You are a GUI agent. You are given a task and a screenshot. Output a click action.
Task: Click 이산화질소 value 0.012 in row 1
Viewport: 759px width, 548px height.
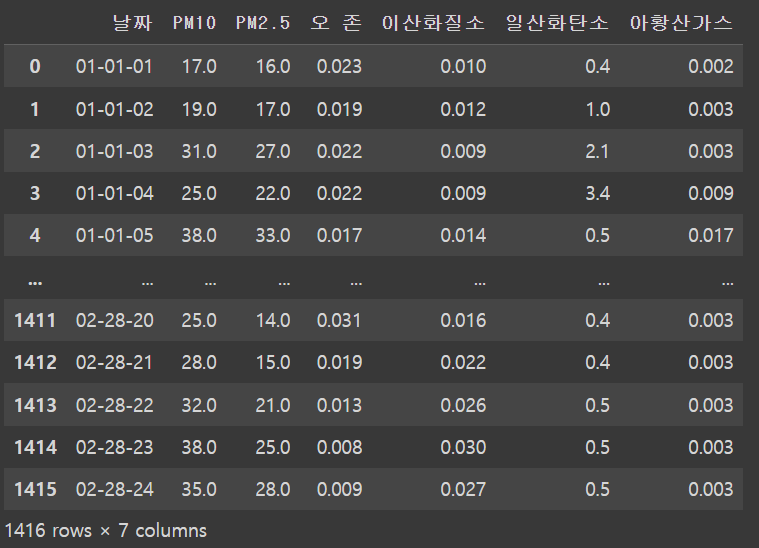[x=463, y=109]
